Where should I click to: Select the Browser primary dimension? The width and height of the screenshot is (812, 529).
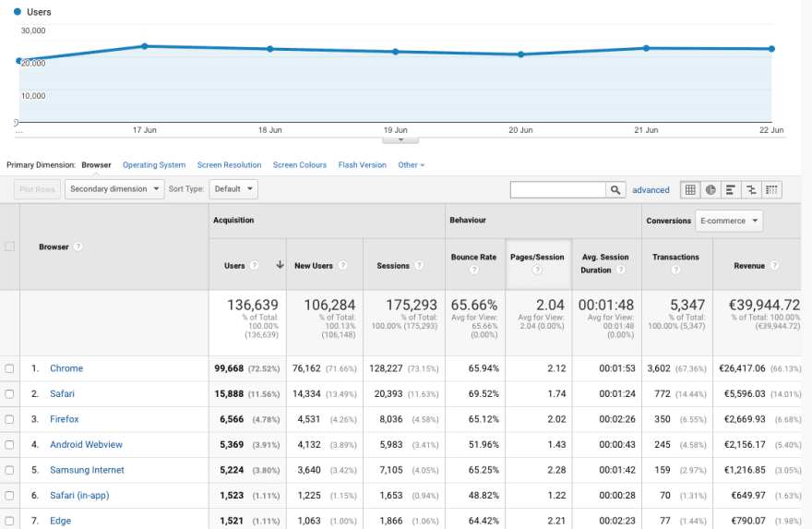click(x=96, y=164)
